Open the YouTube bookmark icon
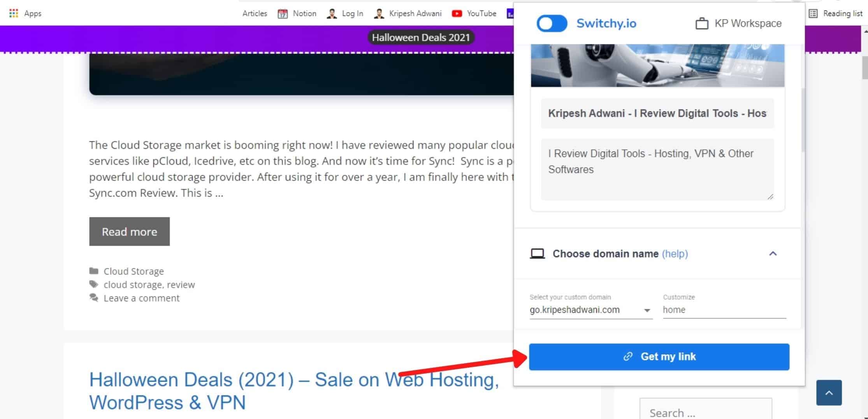868x419 pixels. (x=457, y=14)
